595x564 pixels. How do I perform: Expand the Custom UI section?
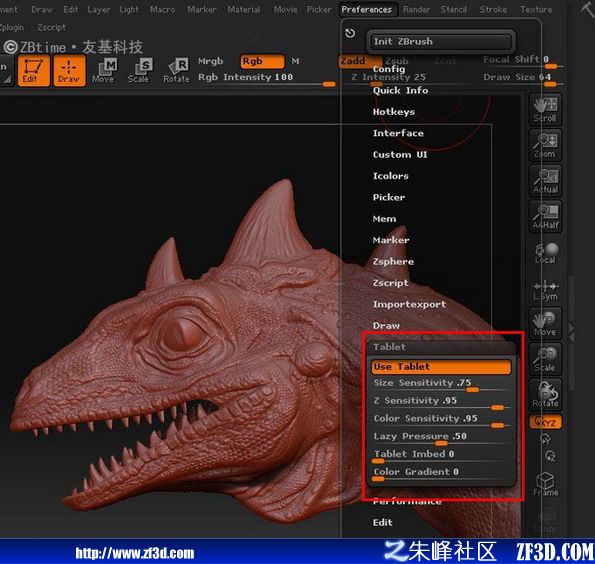400,154
